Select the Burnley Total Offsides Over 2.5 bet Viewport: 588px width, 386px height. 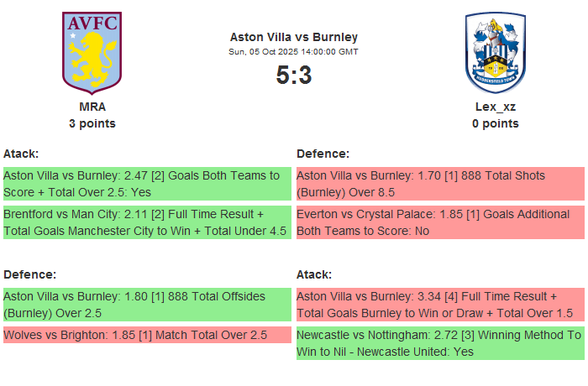point(147,304)
